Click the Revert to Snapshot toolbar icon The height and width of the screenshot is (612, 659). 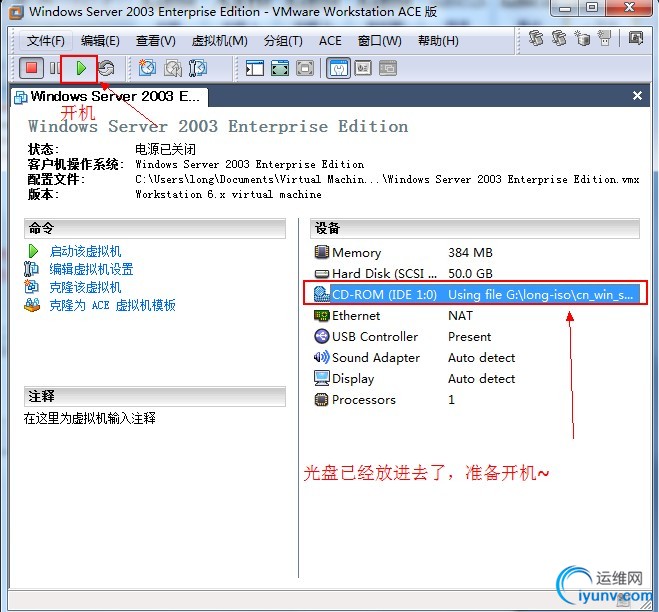click(x=173, y=68)
